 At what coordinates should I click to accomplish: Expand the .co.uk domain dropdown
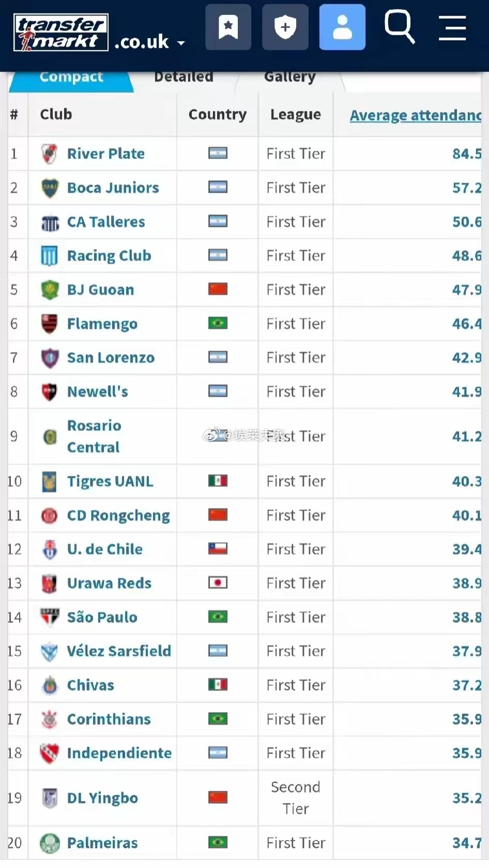point(181,43)
